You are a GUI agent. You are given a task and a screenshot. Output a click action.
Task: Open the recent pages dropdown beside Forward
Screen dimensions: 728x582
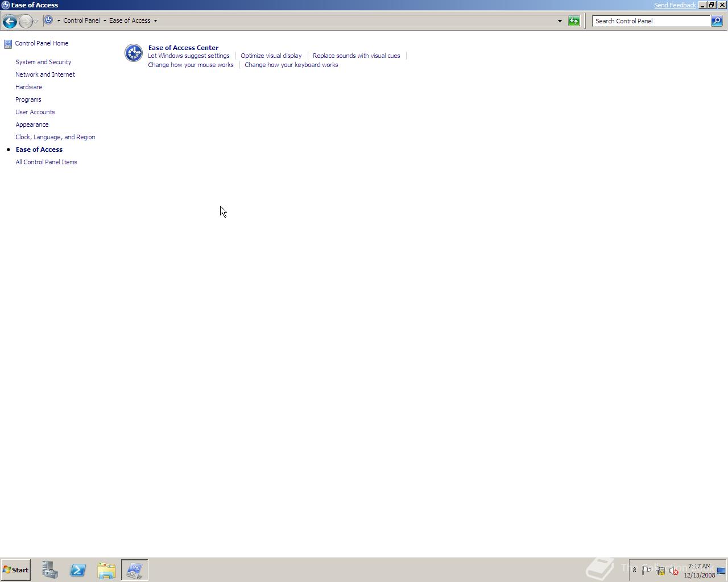point(36,21)
